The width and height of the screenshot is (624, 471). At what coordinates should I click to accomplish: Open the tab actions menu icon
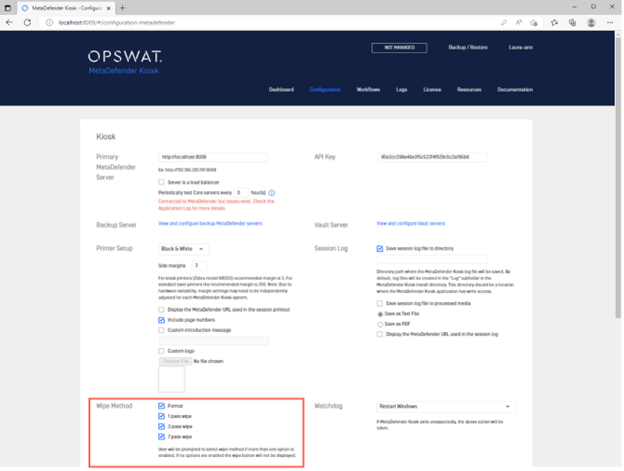point(8,8)
